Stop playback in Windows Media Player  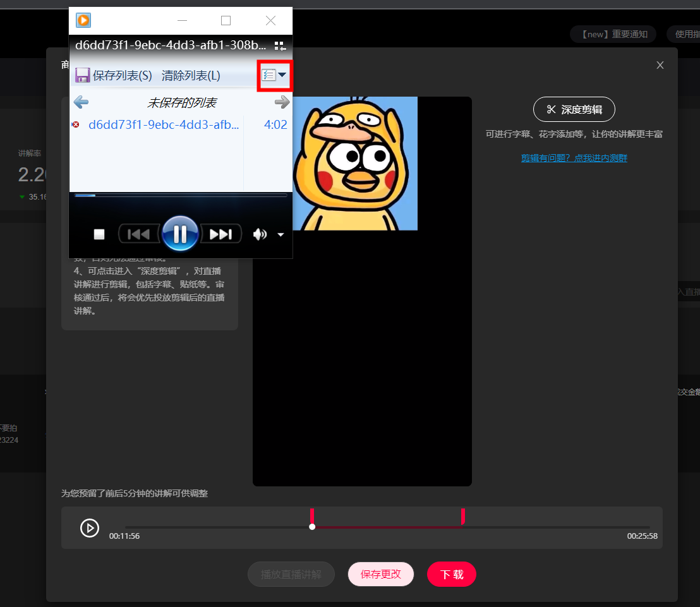pyautogui.click(x=99, y=234)
